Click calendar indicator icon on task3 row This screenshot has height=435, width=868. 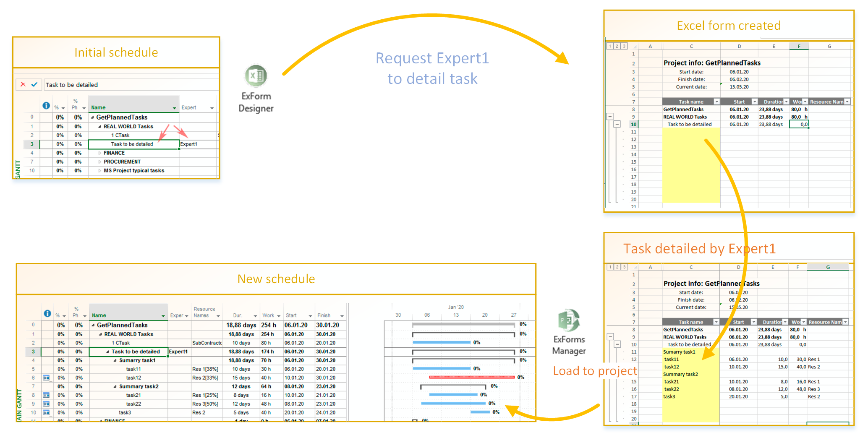point(47,413)
